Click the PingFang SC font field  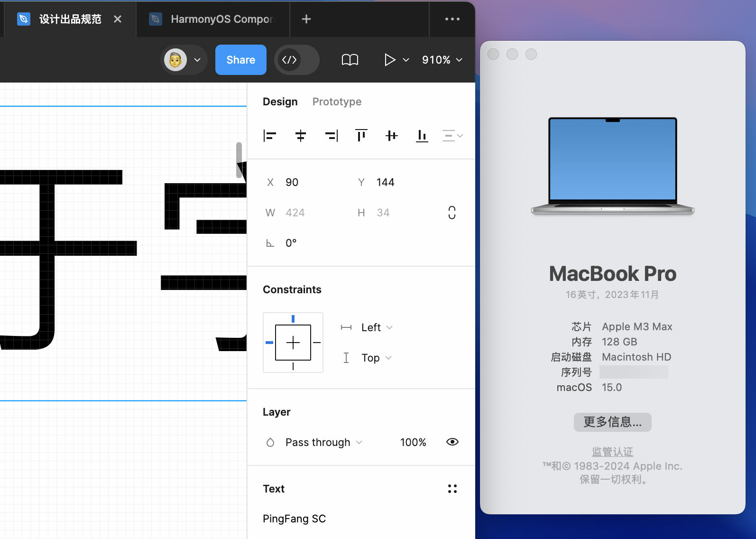(295, 519)
